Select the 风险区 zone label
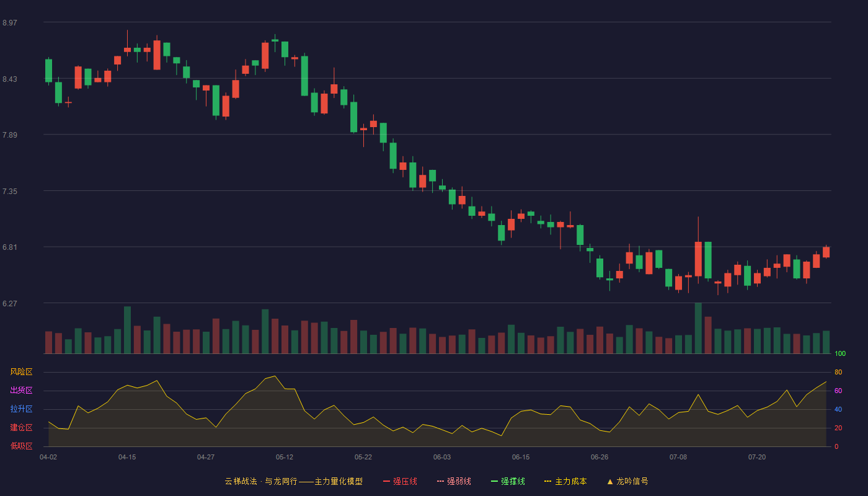This screenshot has width=868, height=496. point(21,372)
